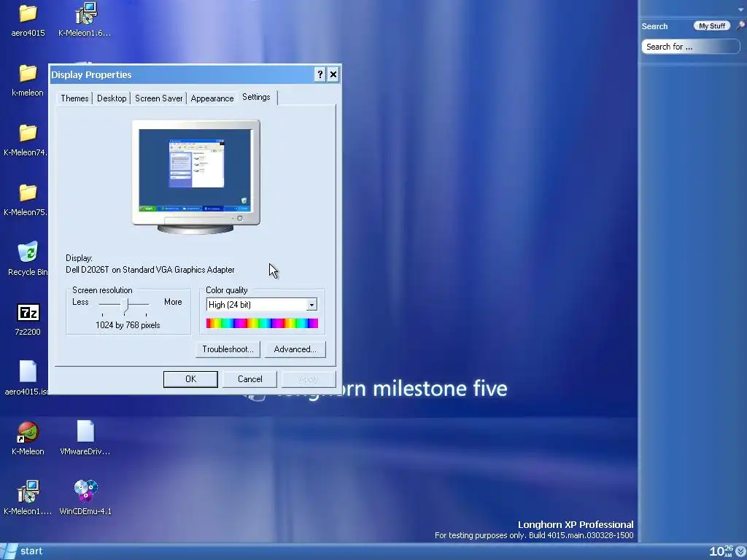Select the 7z2200 desktop icon
Viewport: 747px width, 560px height.
(28, 313)
